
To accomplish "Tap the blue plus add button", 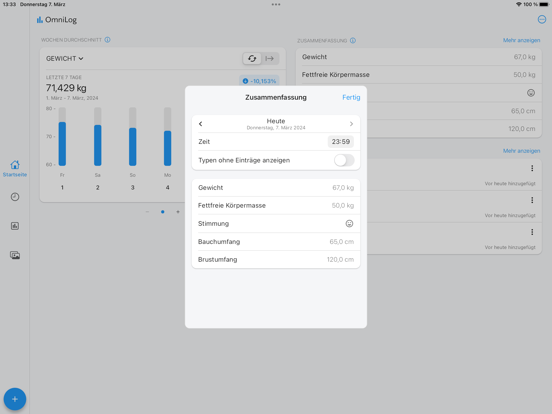I will pyautogui.click(x=15, y=399).
